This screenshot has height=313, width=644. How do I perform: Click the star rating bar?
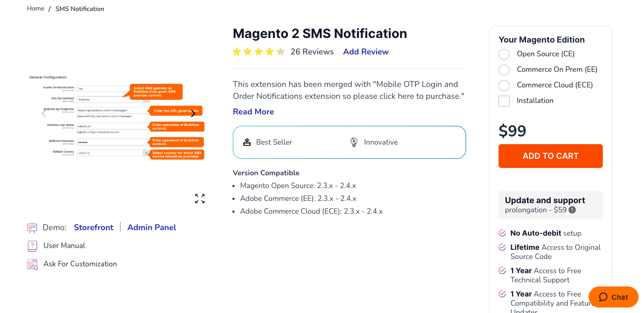(259, 52)
